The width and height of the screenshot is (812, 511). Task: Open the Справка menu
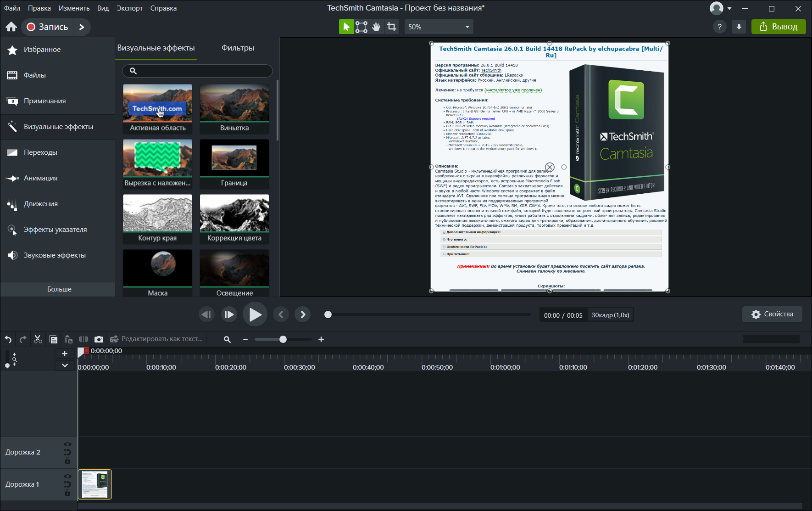(163, 8)
